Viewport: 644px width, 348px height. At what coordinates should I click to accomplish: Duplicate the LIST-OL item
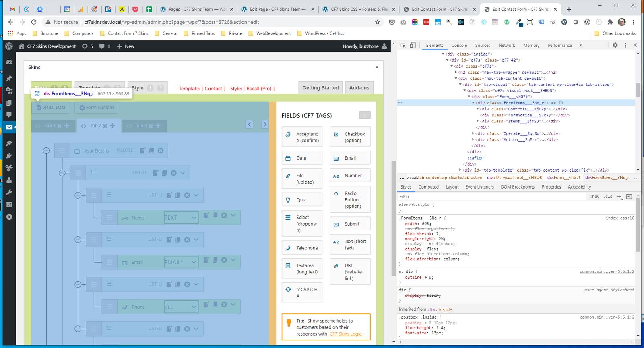pos(165,173)
